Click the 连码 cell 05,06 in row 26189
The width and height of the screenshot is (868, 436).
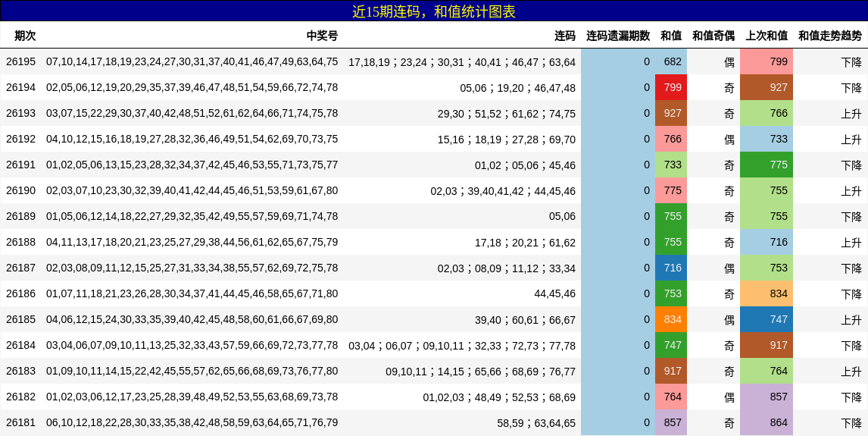pyautogui.click(x=563, y=217)
